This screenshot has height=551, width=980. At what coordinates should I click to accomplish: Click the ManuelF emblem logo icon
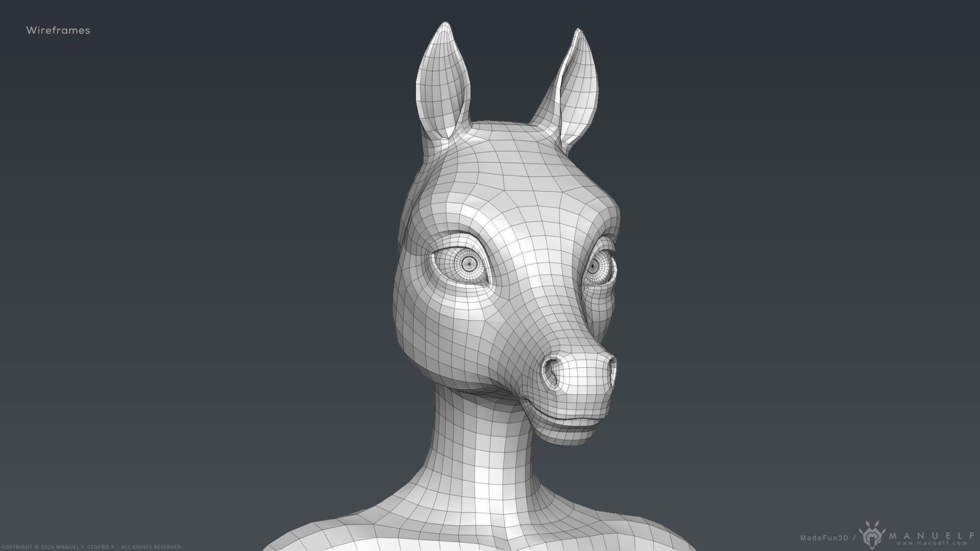[x=872, y=534]
